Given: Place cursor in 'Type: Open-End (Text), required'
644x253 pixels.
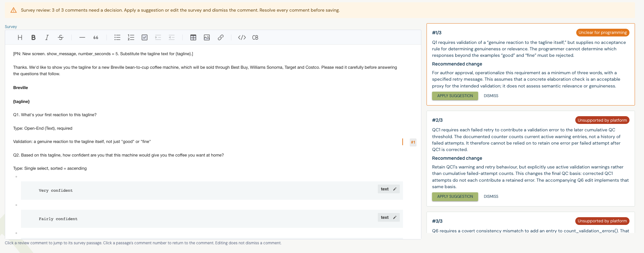Looking at the screenshot, I should tap(43, 128).
